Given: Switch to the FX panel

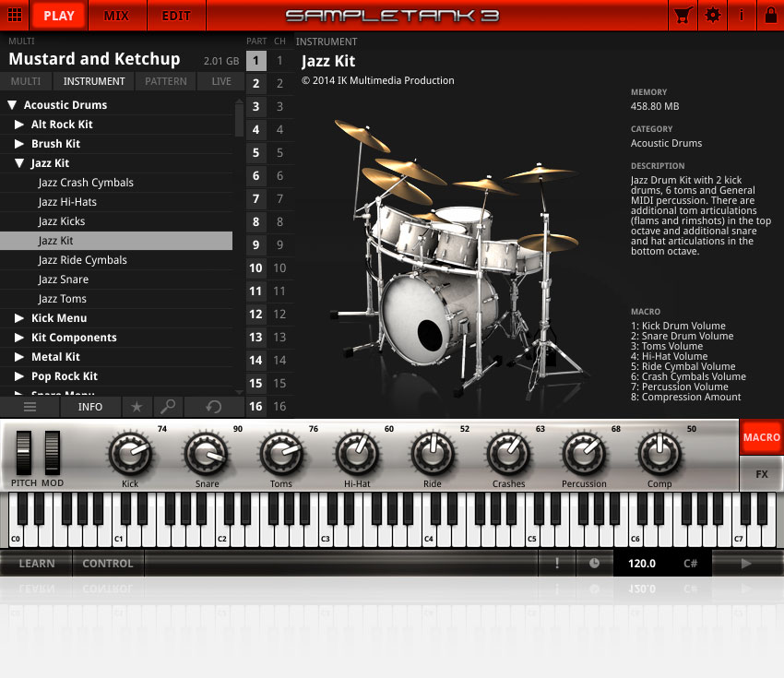Looking at the screenshot, I should [761, 473].
